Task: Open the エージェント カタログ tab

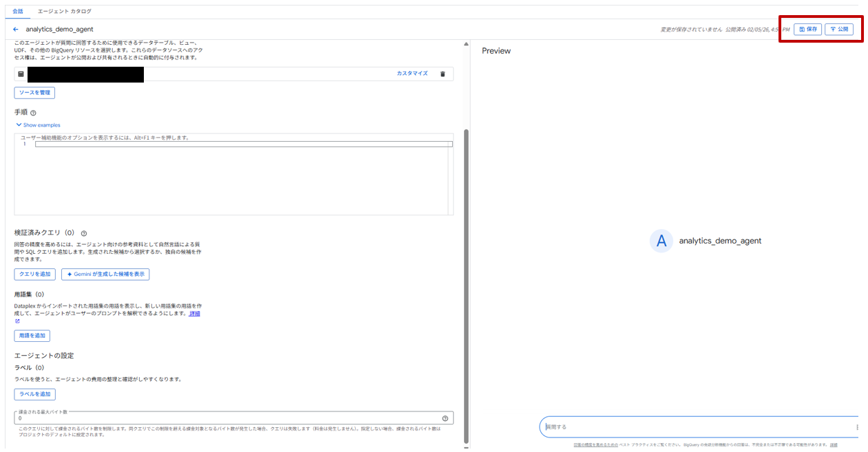Action: tap(65, 12)
